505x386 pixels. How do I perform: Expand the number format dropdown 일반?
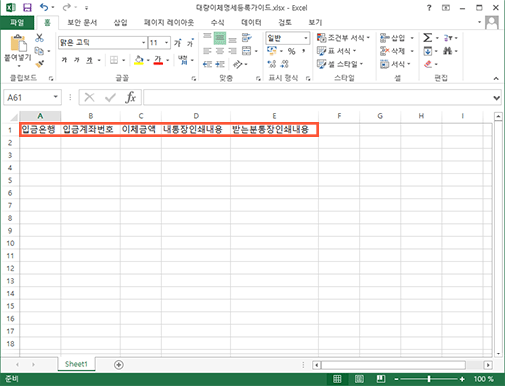(288, 38)
